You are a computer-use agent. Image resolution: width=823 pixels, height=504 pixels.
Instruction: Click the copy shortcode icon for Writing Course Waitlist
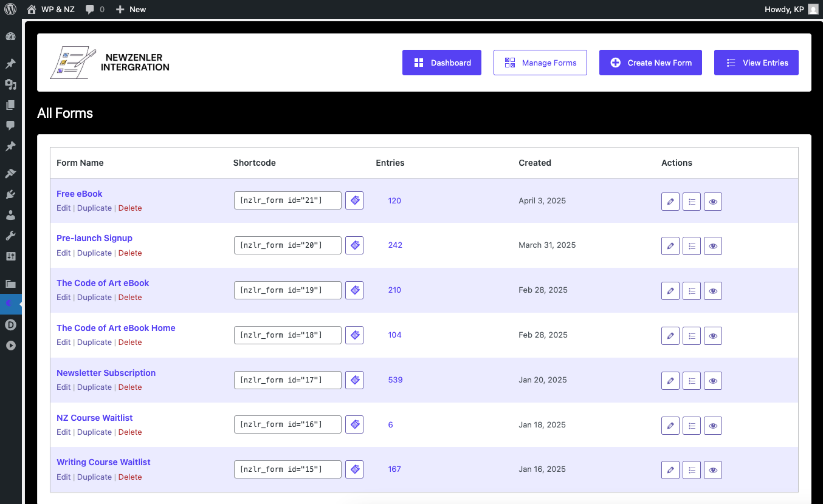(354, 469)
